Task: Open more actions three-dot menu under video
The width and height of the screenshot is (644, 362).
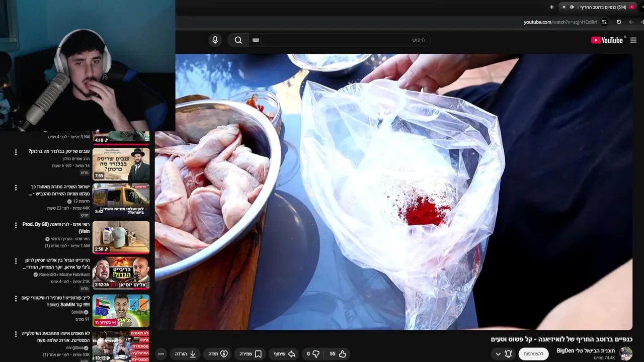Action: pyautogui.click(x=161, y=354)
